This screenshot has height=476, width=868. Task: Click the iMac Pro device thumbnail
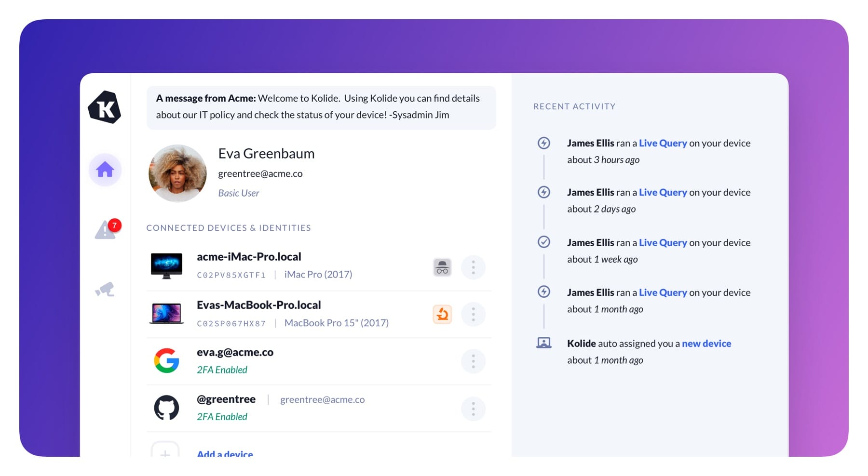(166, 266)
